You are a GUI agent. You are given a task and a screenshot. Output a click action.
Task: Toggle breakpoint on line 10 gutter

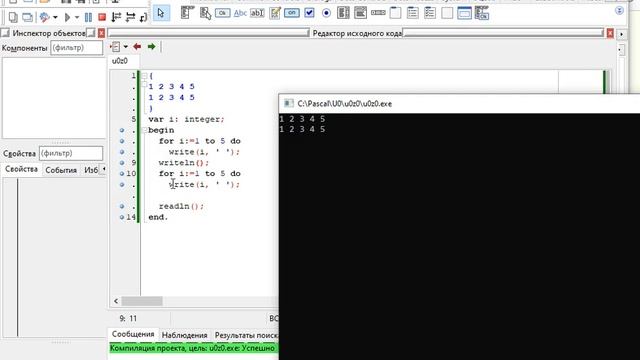tap(122, 173)
